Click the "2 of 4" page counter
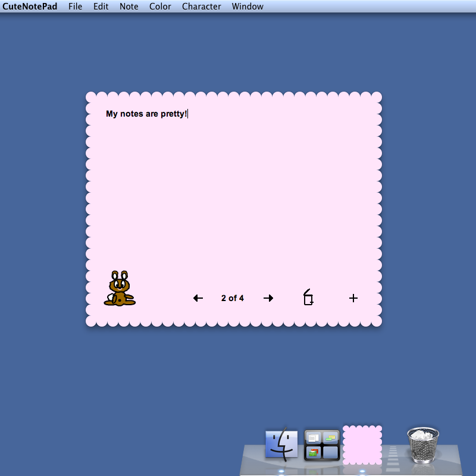The height and width of the screenshot is (476, 476). pyautogui.click(x=233, y=298)
